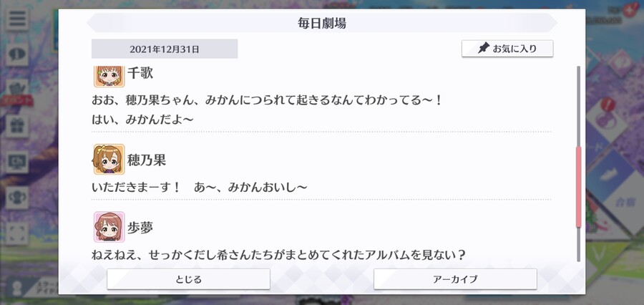
Task: Open the hamburger menu icon
Action: pyautogui.click(x=17, y=19)
